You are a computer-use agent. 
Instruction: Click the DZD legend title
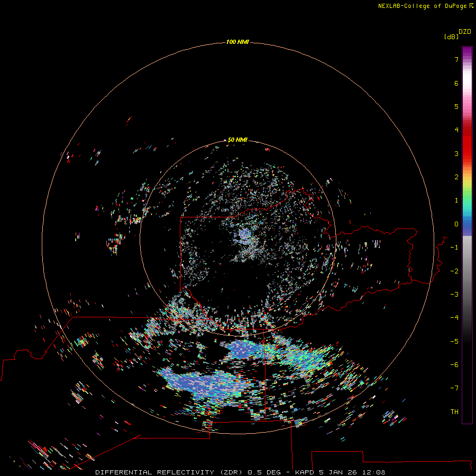click(465, 31)
